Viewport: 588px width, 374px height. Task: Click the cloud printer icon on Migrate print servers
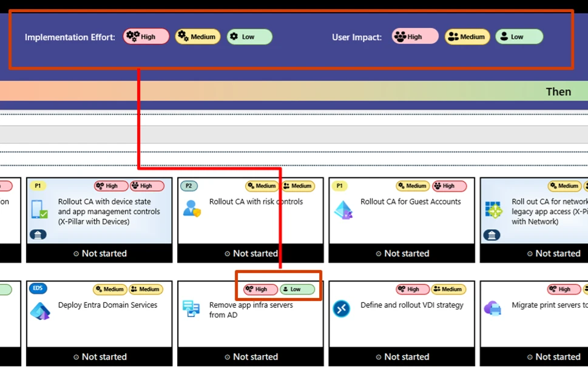493,308
